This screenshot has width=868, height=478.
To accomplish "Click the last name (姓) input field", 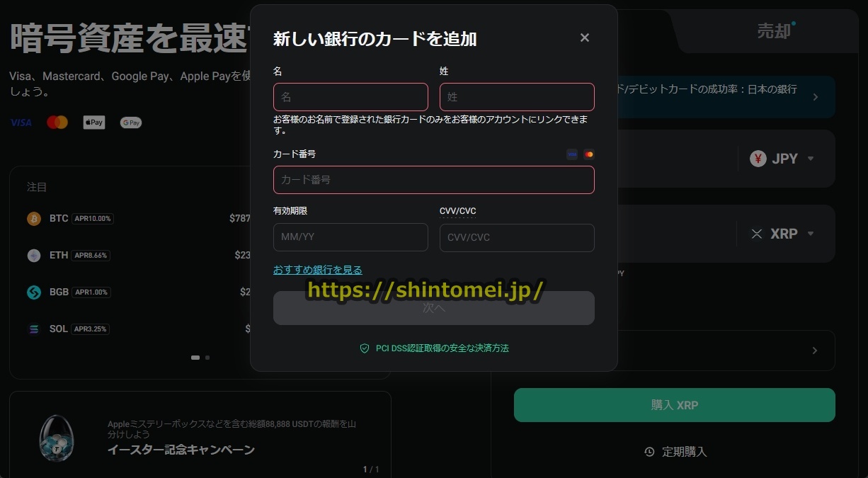I will pos(517,97).
